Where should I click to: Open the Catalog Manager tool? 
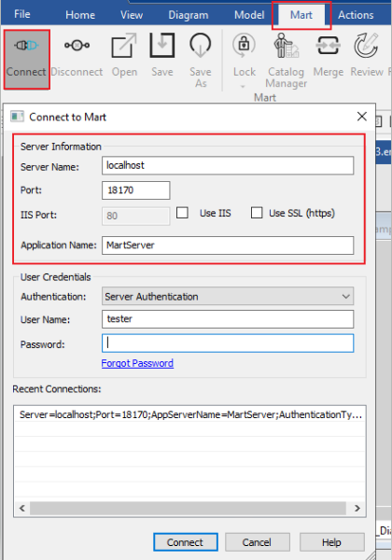click(286, 46)
